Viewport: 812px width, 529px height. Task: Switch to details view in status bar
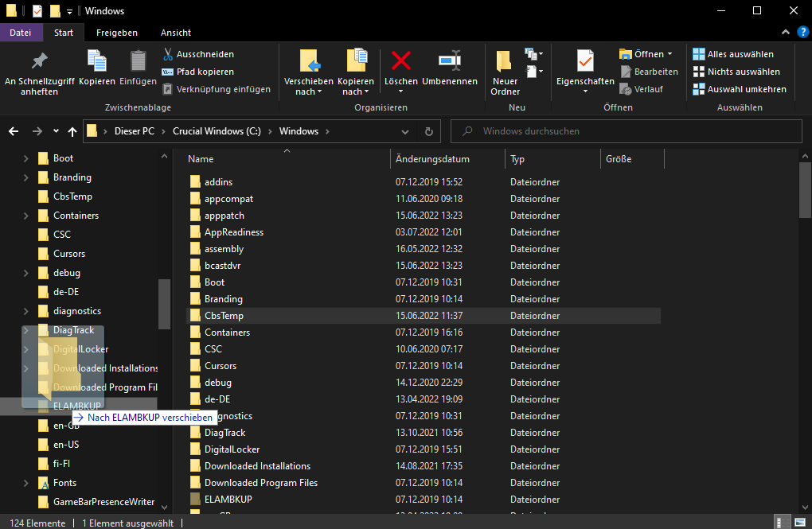pos(782,522)
